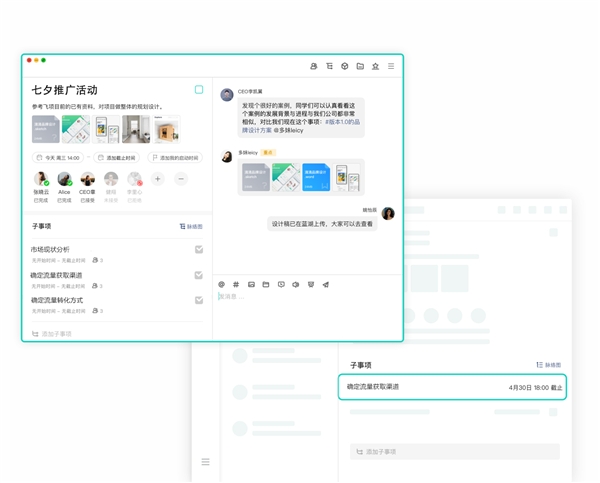600x483 pixels.
Task: Send message with paper plane icon
Action: [x=326, y=284]
